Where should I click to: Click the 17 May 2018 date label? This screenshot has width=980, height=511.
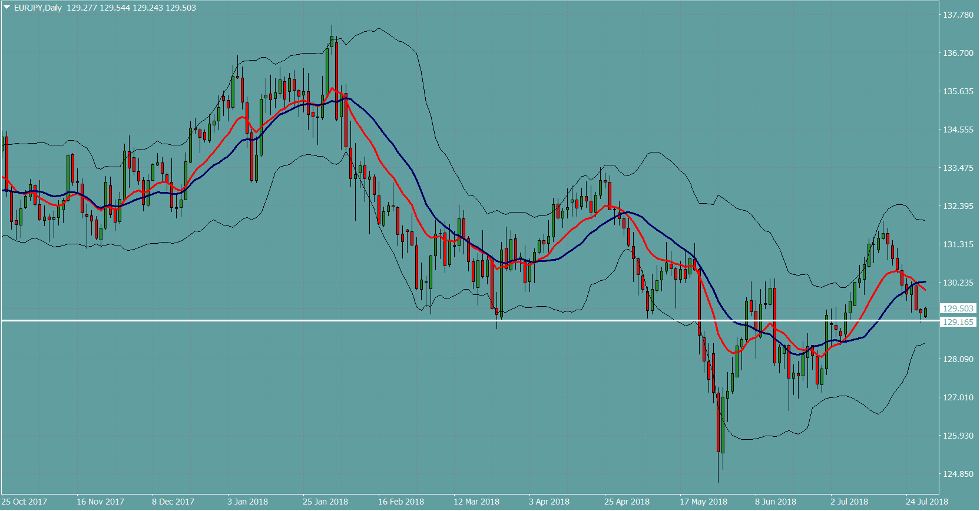(703, 502)
